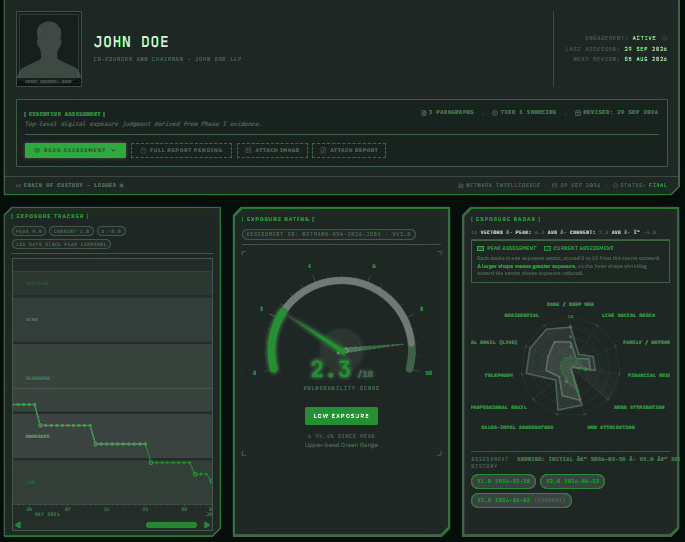Click the John Doe profile photo placeholder
Viewport: 685px width, 542px height.
[x=49, y=49]
